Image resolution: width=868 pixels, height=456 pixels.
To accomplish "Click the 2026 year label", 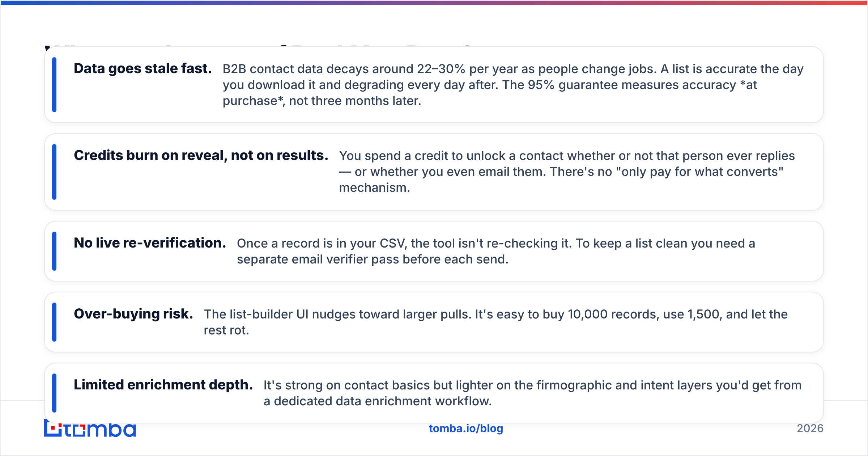I will pyautogui.click(x=810, y=428).
